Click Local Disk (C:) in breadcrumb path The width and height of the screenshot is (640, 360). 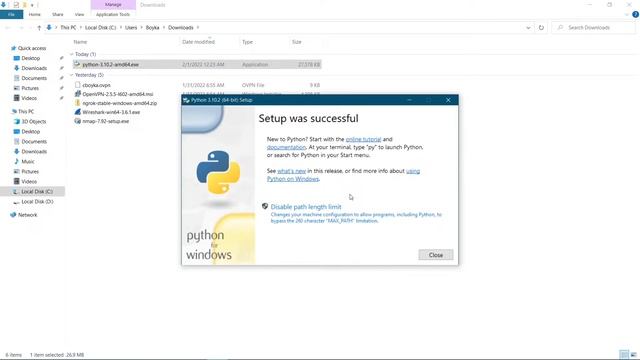coord(100,28)
